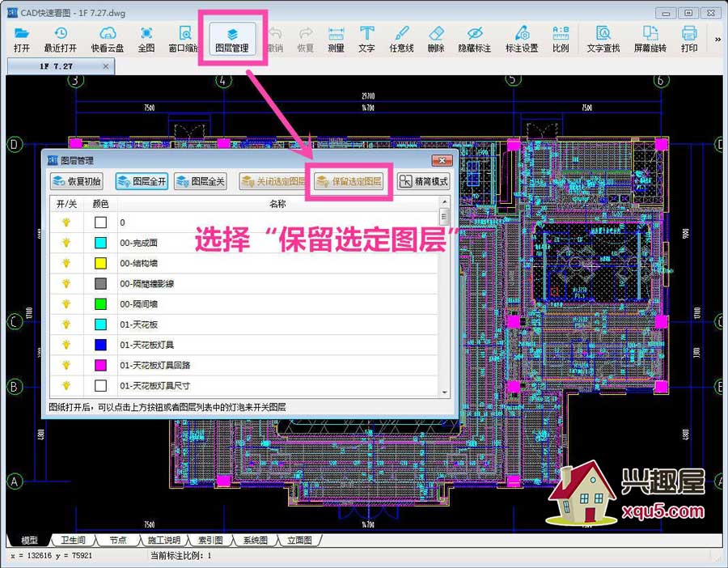This screenshot has width=728, height=568.
Task: Switch to 立面图 layout tab
Action: [299, 540]
